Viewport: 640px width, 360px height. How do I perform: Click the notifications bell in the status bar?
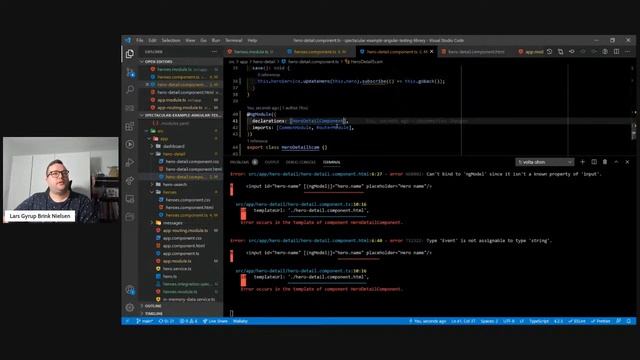[629, 321]
